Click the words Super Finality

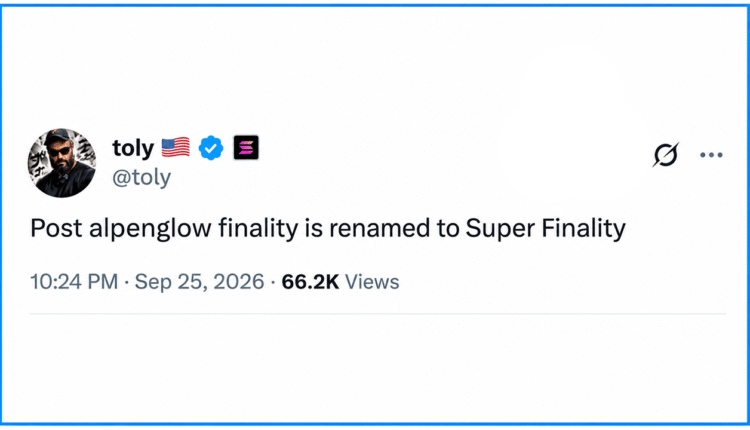pyautogui.click(x=545, y=228)
